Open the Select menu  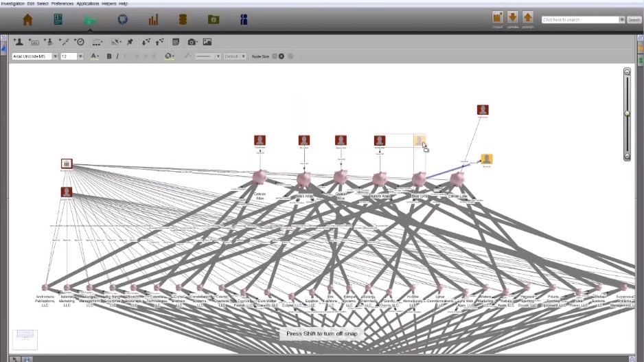pyautogui.click(x=43, y=3)
